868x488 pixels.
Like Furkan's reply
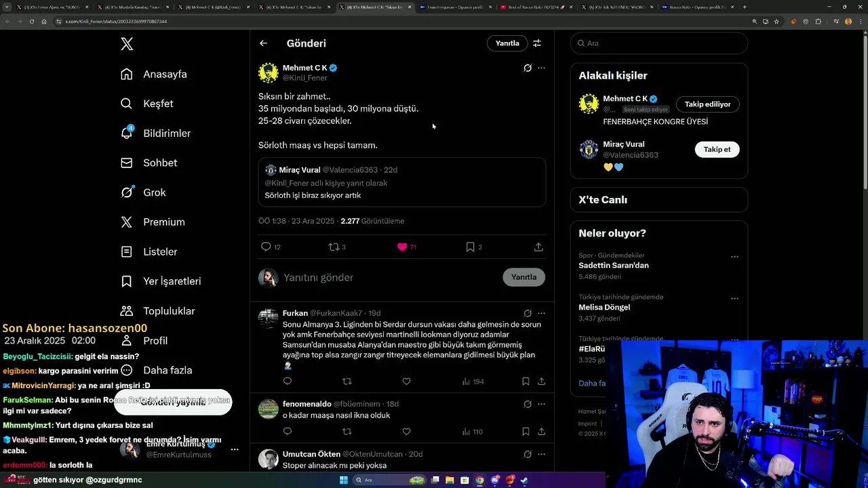406,382
